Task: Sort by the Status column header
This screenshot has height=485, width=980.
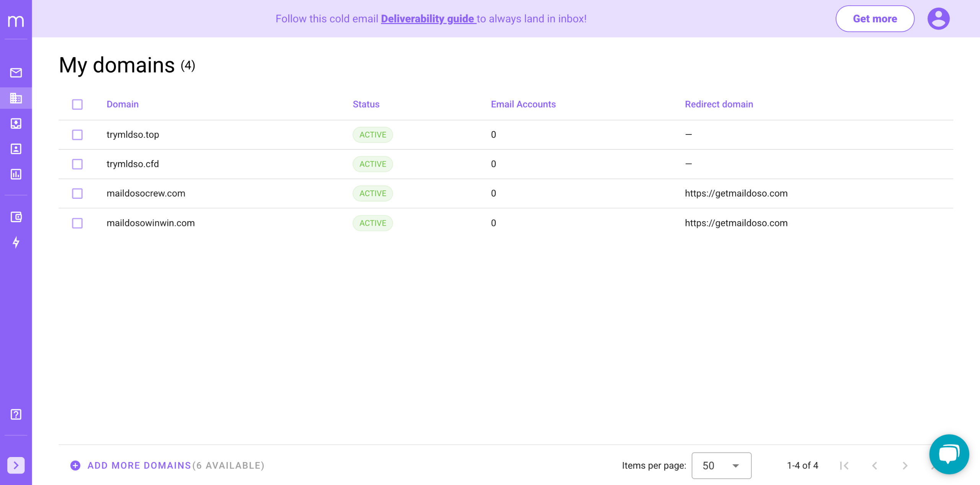Action: click(x=366, y=104)
